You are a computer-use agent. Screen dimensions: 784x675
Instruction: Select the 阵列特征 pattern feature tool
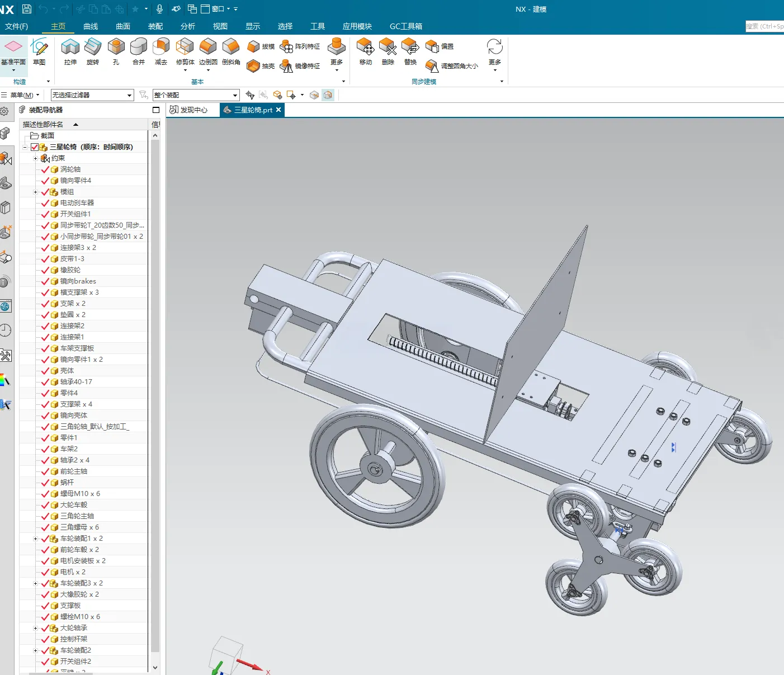[x=300, y=46]
